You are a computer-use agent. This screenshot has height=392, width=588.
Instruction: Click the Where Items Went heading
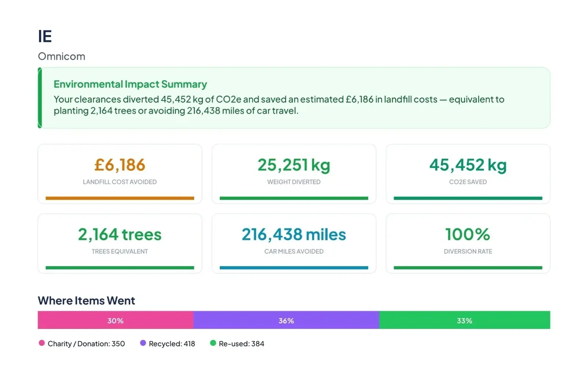86,301
